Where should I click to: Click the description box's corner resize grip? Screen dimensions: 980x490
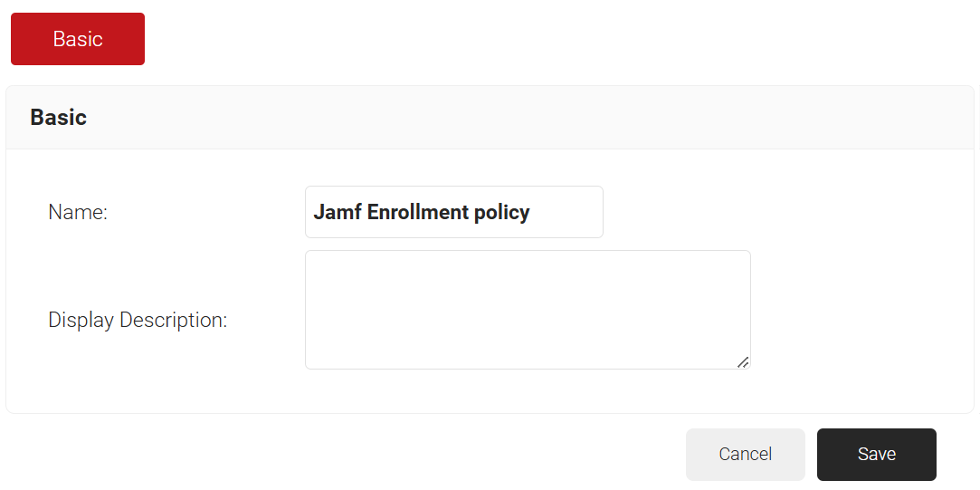pos(743,361)
